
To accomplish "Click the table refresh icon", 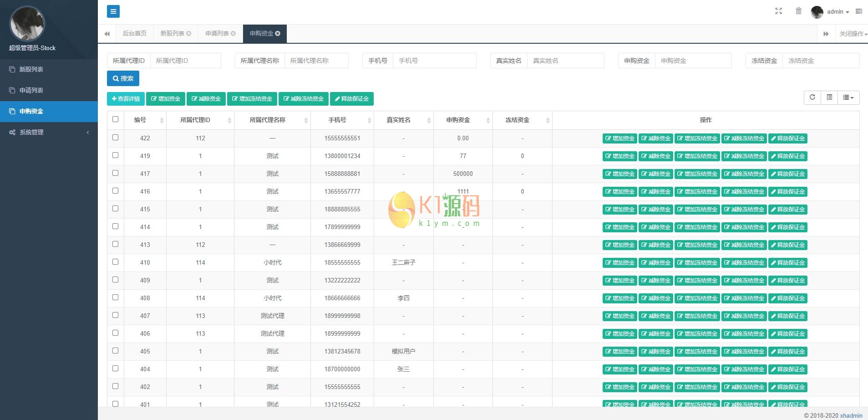I will (812, 97).
